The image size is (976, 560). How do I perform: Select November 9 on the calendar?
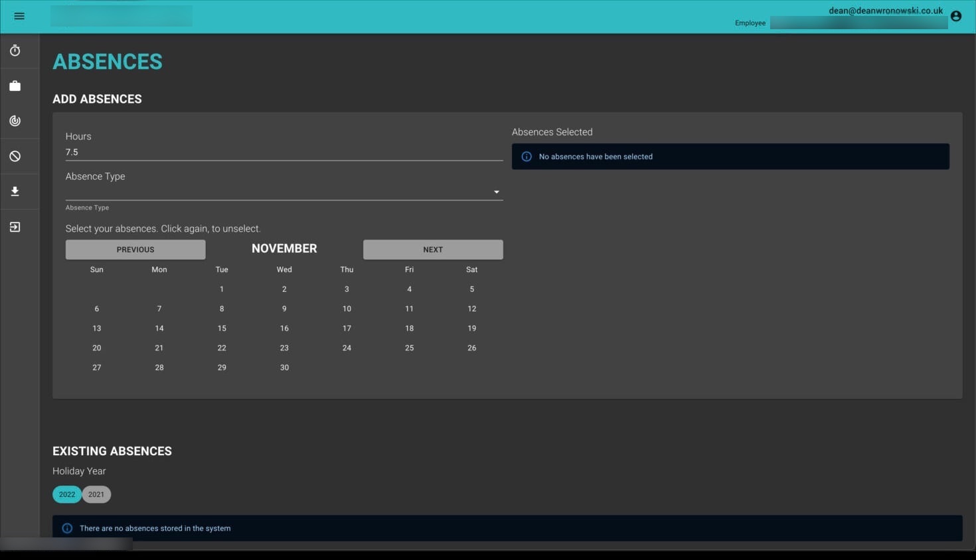[284, 309]
